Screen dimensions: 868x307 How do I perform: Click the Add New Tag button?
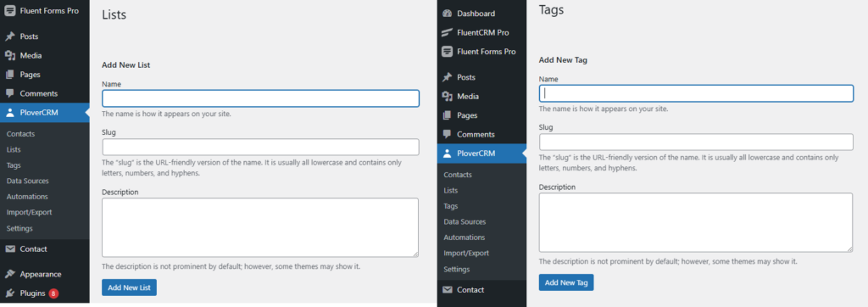click(x=566, y=282)
